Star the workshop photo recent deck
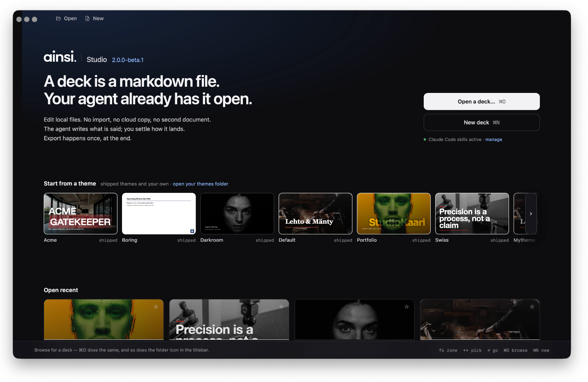The width and height of the screenshot is (588, 382). (x=532, y=307)
